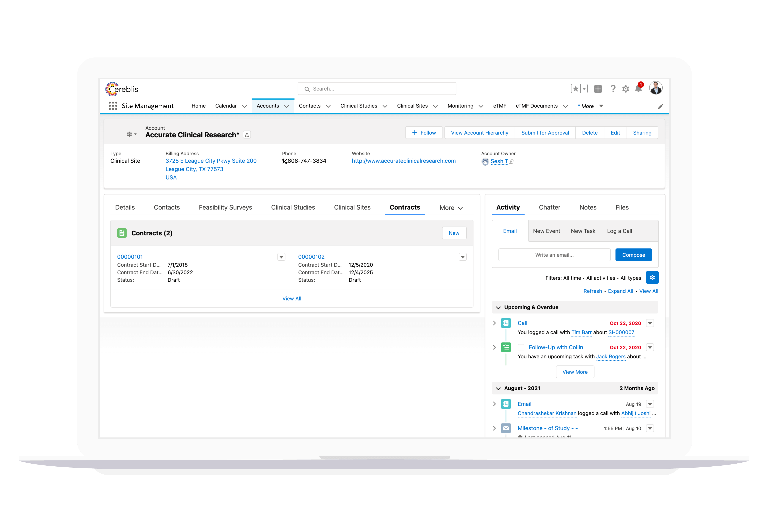Open the Clinical Studies nav dropdown chevron
The width and height of the screenshot is (768, 532).
[385, 106]
